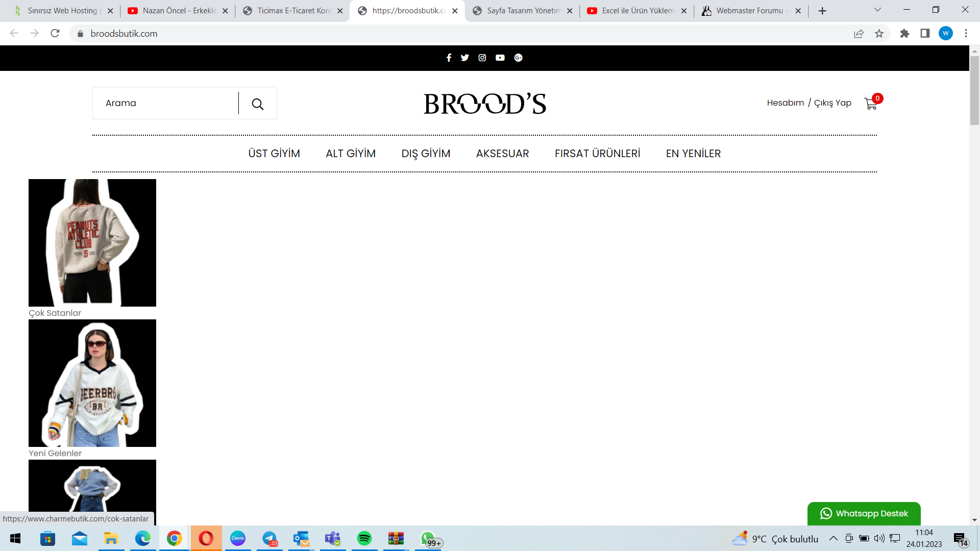The height and width of the screenshot is (551, 980).
Task: Click the Spotify taskbar icon
Action: click(x=364, y=538)
